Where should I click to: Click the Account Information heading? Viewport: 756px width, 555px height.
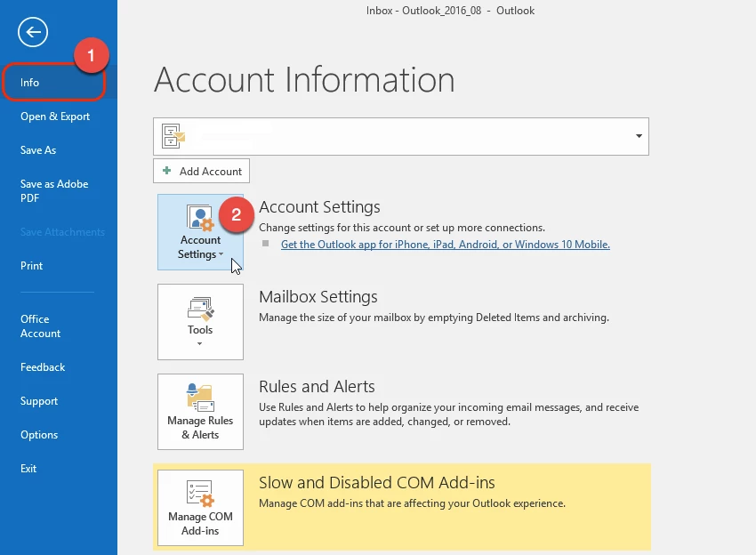point(304,79)
